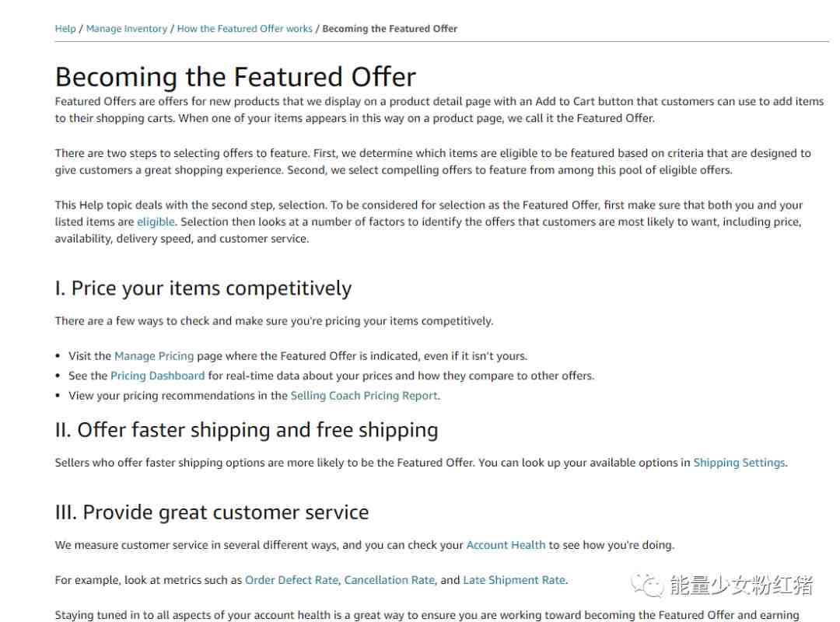The height and width of the screenshot is (622, 840).
Task: Click Provide great customer service heading
Action: pyautogui.click(x=212, y=512)
